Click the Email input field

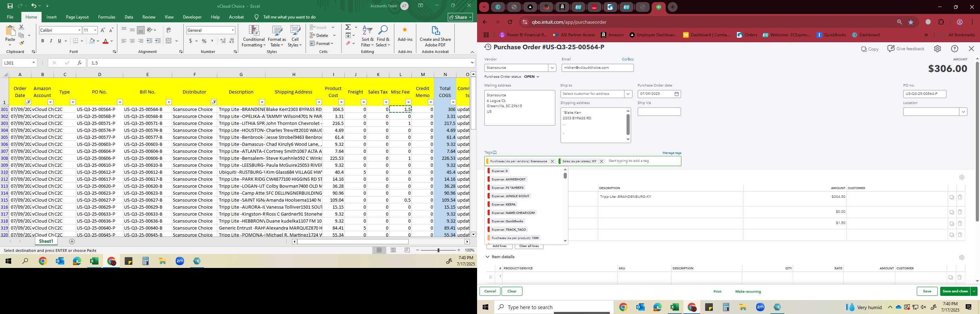coord(597,68)
